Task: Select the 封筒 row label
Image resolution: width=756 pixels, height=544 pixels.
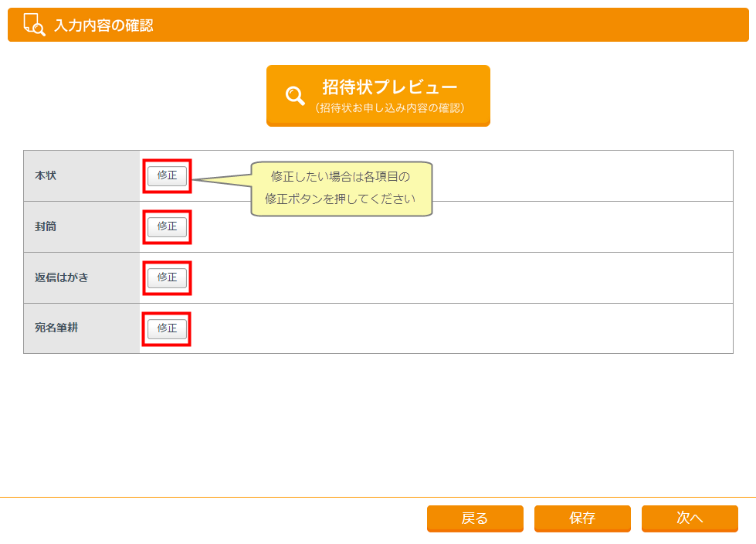Action: click(x=46, y=227)
